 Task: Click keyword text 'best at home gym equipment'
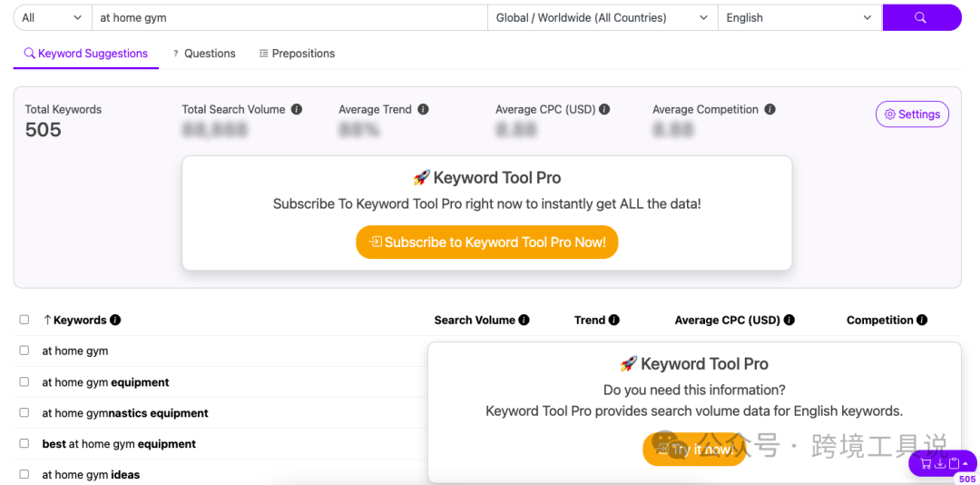click(x=119, y=444)
